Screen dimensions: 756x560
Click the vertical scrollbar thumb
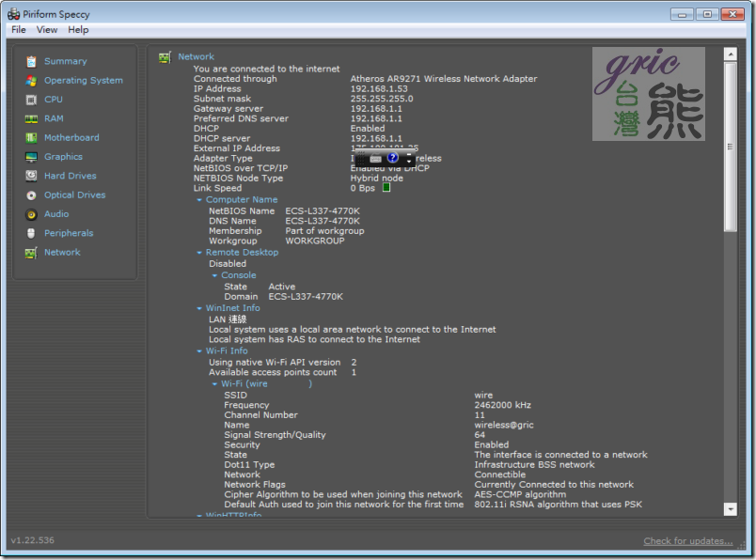click(731, 147)
